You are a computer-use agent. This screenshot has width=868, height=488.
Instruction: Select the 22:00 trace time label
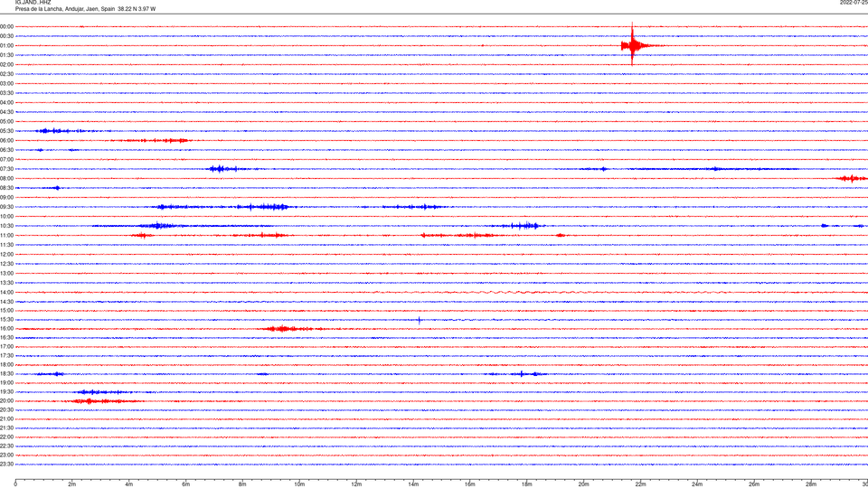tap(6, 437)
